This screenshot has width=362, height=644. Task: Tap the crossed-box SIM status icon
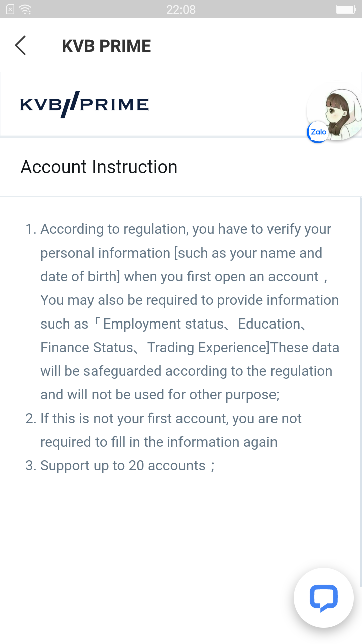10,9
